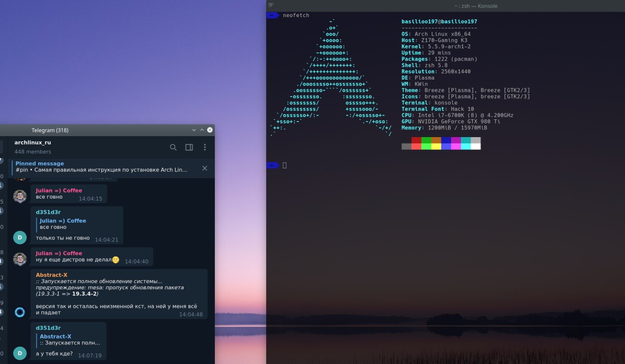Click the D avatar beside the 14:04:21 message
Image resolution: width=625 pixels, height=364 pixels.
click(x=20, y=238)
